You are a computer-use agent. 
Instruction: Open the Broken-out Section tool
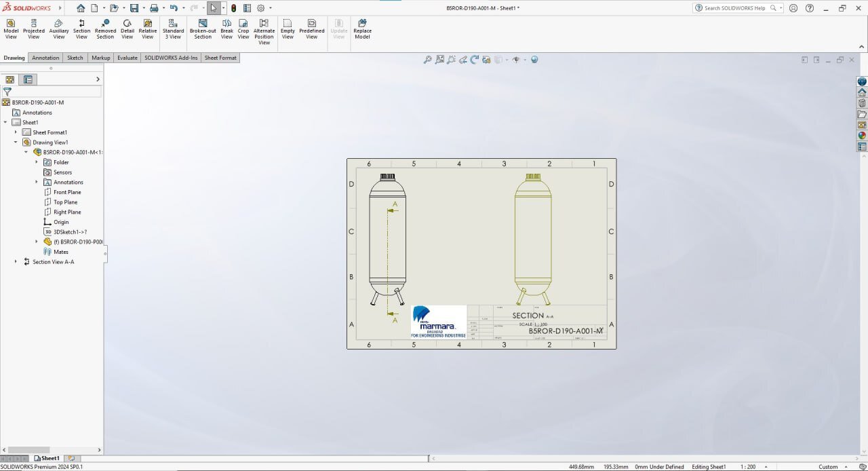[x=203, y=30]
